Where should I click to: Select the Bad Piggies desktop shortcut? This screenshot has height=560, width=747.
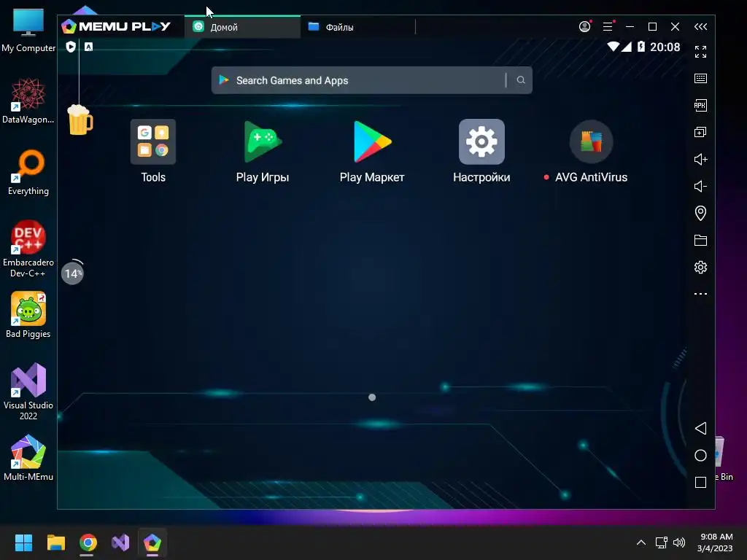[x=28, y=315]
